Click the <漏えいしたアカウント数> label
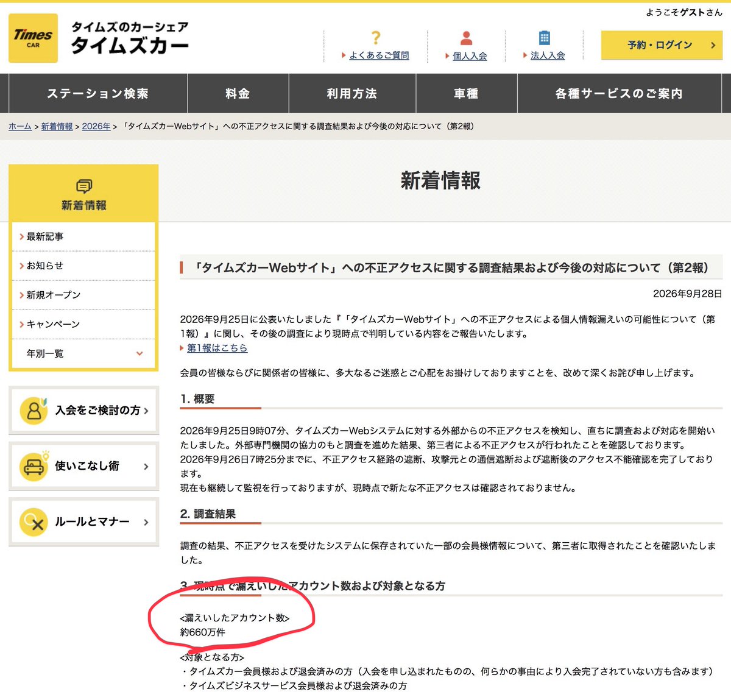The height and width of the screenshot is (700, 731). 235,618
